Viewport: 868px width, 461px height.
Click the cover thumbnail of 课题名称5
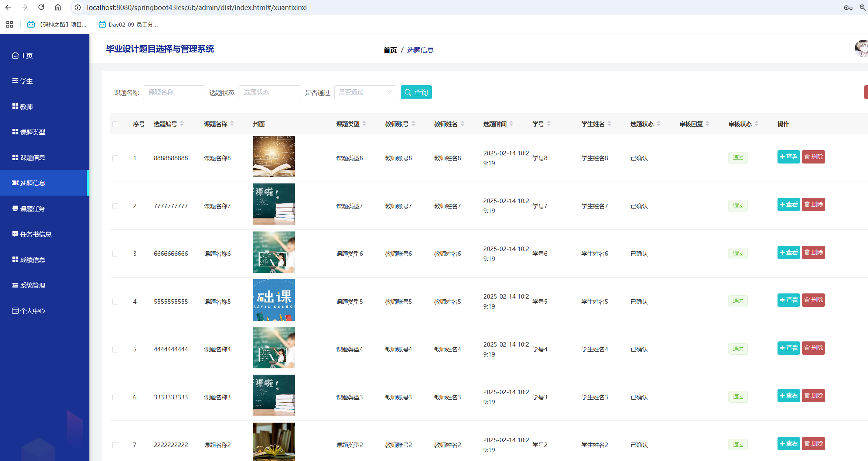tap(274, 300)
